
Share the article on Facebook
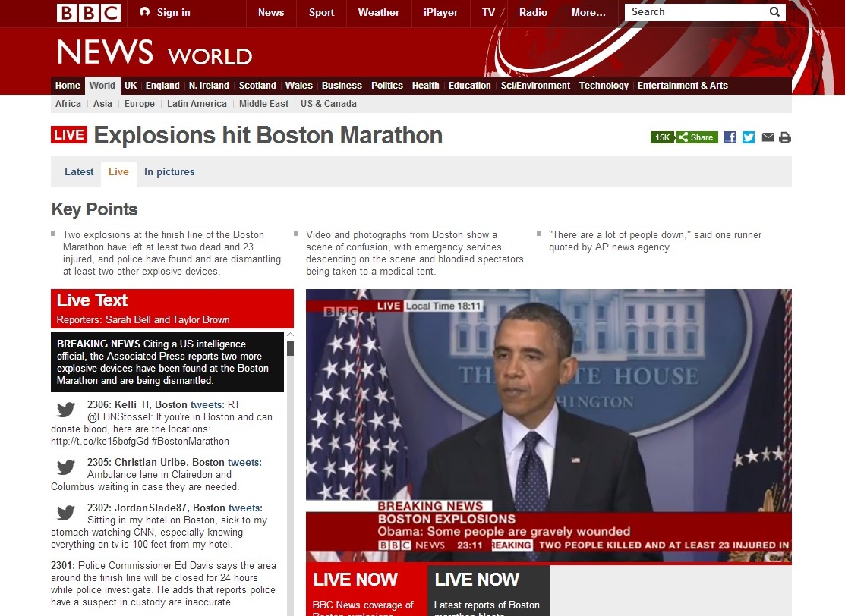[730, 137]
